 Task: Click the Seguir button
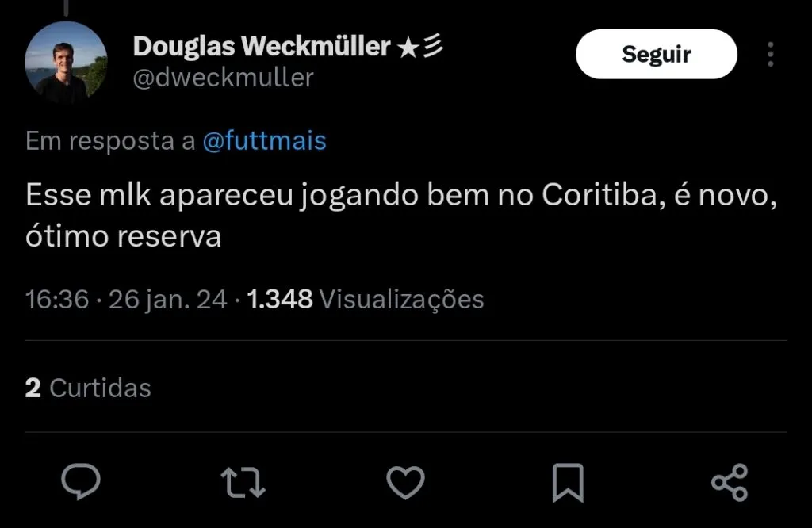pyautogui.click(x=656, y=54)
